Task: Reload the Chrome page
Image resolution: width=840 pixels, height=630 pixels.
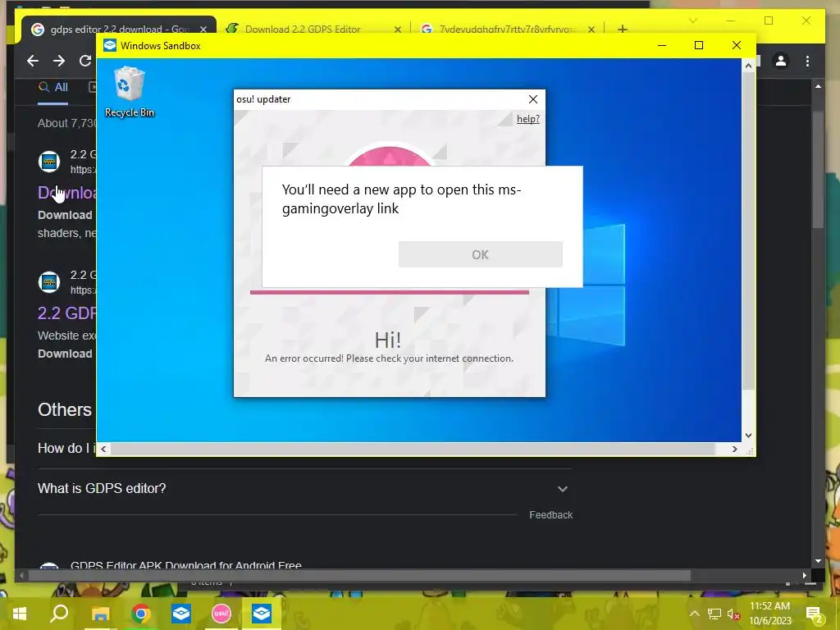Action: [x=85, y=61]
